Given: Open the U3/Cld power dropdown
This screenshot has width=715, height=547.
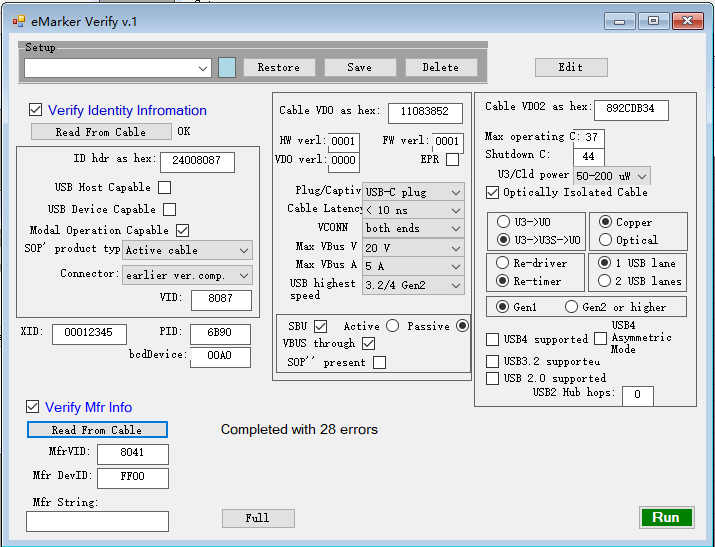Looking at the screenshot, I should coord(611,176).
